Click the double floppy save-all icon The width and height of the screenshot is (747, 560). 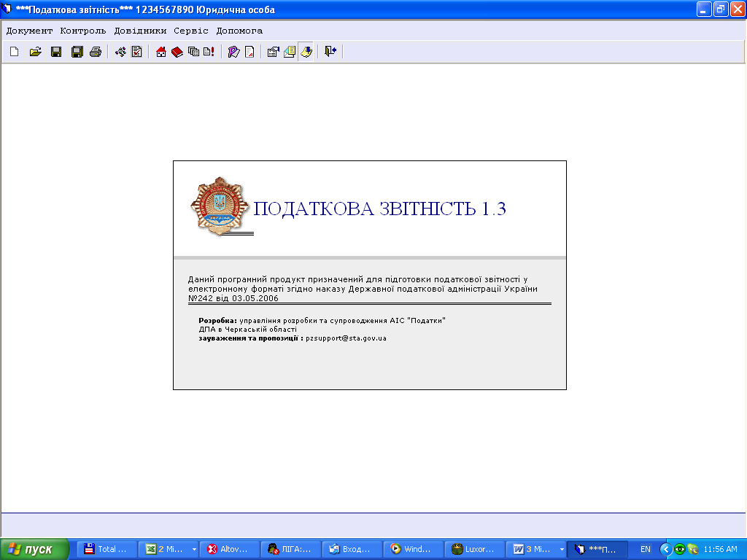pyautogui.click(x=77, y=52)
